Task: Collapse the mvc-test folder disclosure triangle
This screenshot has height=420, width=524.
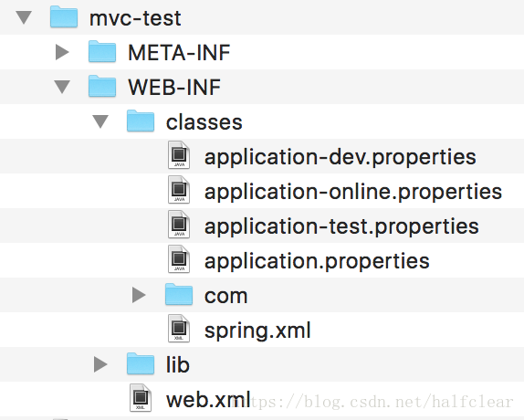Action: 24,17
